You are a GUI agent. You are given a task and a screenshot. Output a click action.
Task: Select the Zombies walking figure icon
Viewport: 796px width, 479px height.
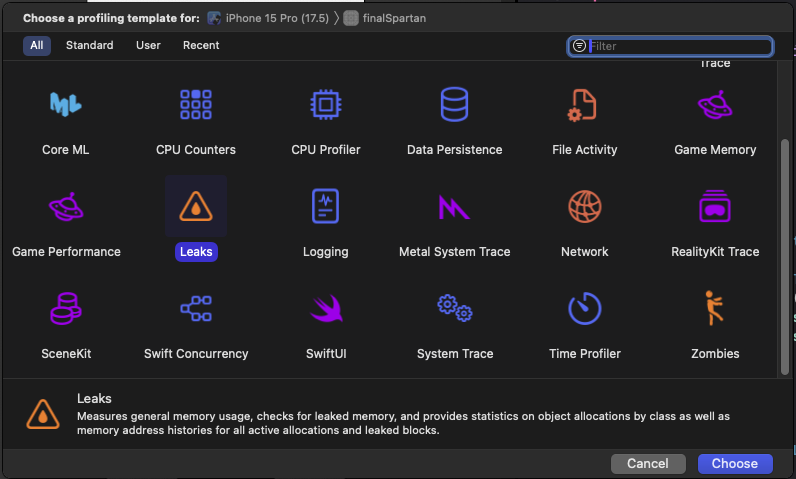pyautogui.click(x=715, y=307)
